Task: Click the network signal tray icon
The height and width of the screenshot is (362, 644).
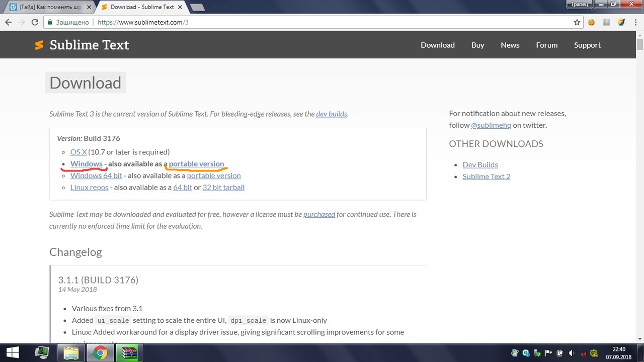Action: point(583,353)
